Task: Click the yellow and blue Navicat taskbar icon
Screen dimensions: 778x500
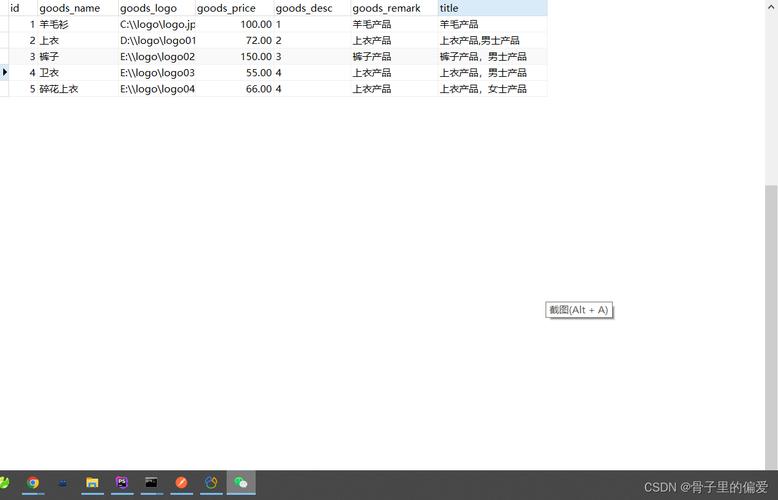Action: click(211, 483)
